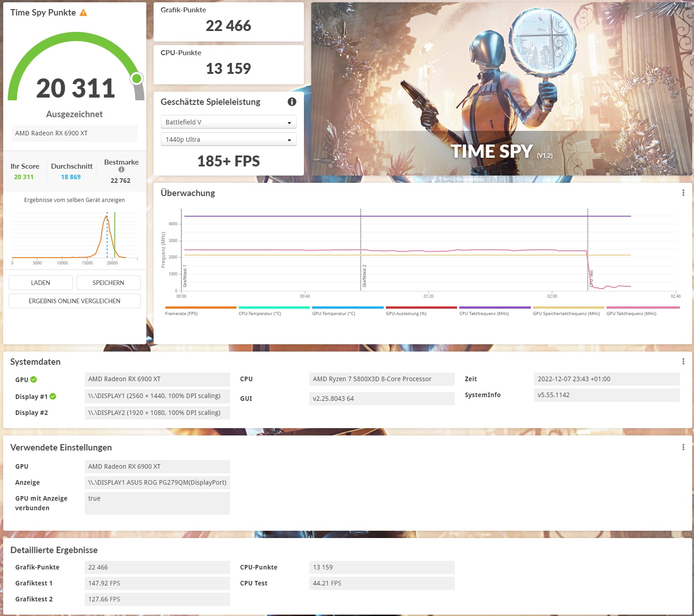694x616 pixels.
Task: Click the Grafiktest 2 marker in chart
Action: pyautogui.click(x=365, y=277)
